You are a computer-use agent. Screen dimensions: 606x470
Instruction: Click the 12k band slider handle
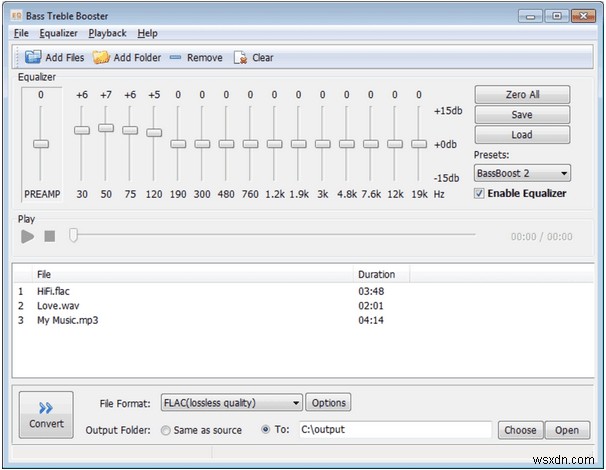point(395,144)
